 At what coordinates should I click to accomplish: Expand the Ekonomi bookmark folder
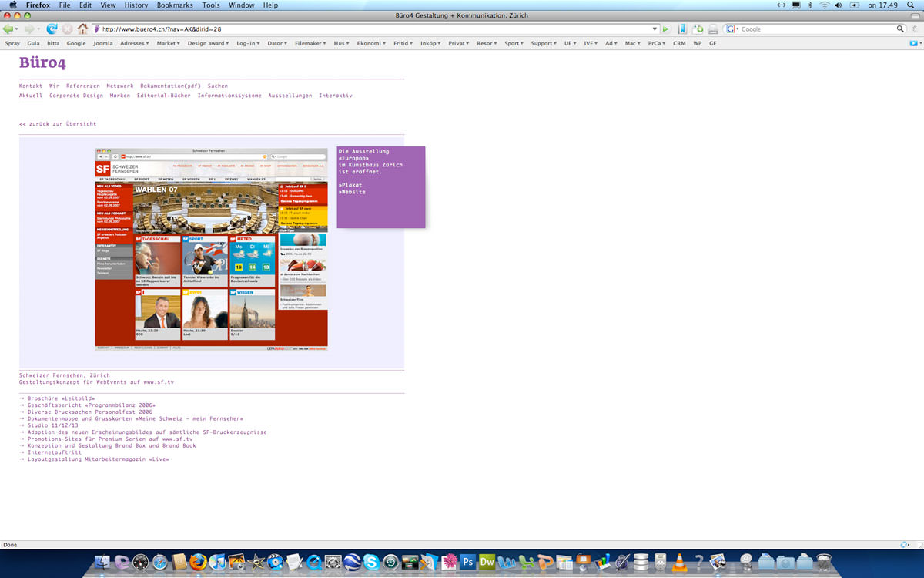(x=371, y=43)
